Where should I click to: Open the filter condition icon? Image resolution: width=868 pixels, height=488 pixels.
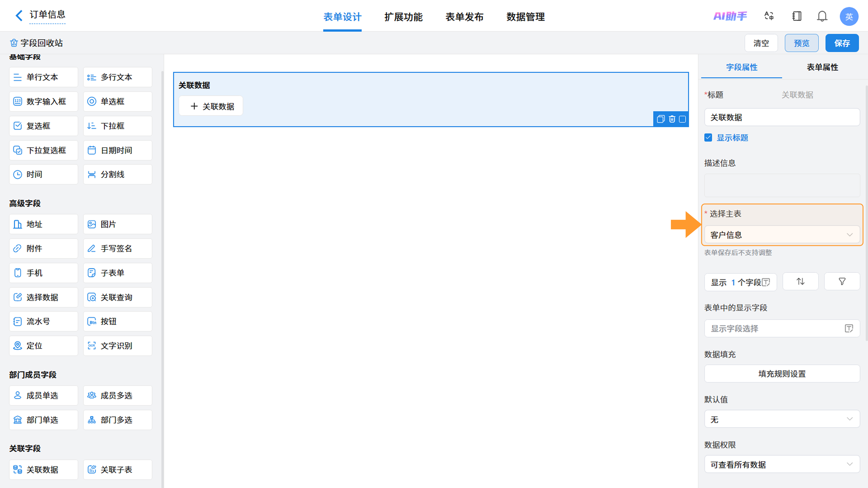tap(842, 281)
